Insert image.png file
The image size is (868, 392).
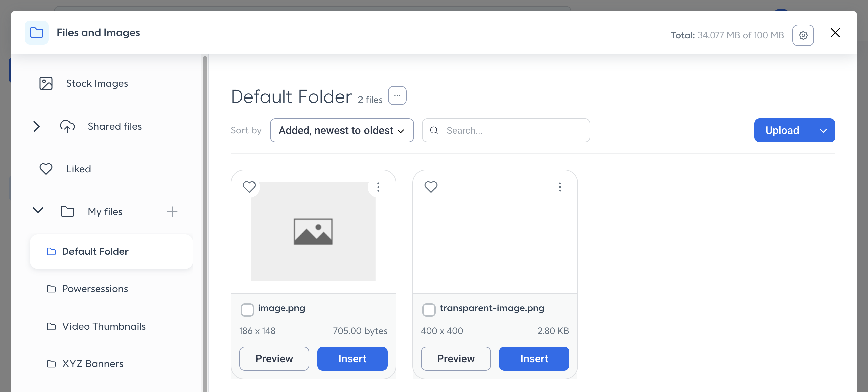click(x=352, y=359)
